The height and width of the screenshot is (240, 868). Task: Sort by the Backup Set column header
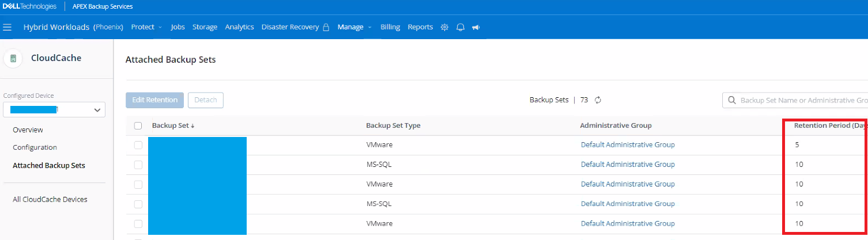[172, 126]
